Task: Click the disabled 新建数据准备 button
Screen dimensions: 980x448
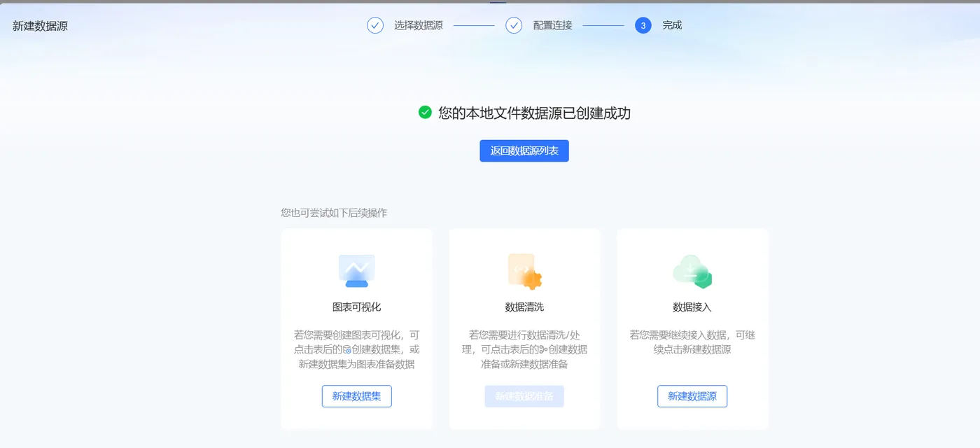Action: 524,396
